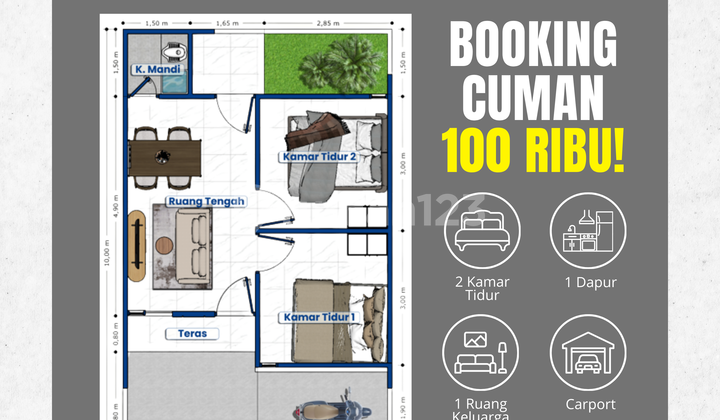Click the bed in Kamar Tidur 2
The width and height of the screenshot is (720, 420).
coord(335,156)
